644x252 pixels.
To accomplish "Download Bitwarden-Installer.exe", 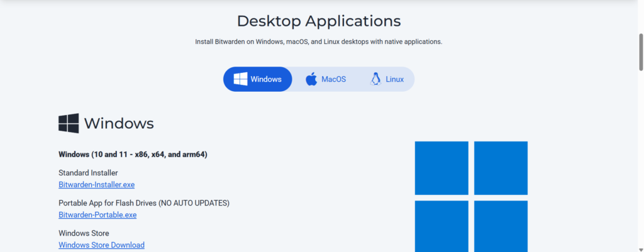I will [x=96, y=185].
